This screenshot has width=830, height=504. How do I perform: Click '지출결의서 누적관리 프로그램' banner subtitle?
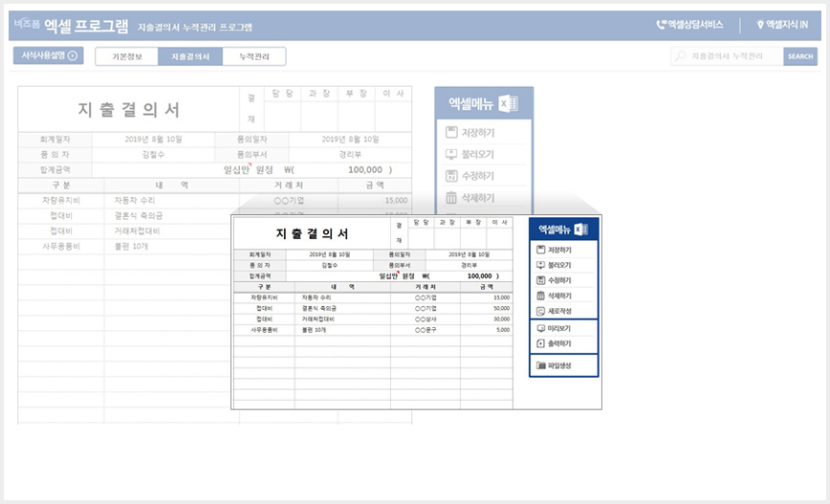pyautogui.click(x=195, y=27)
